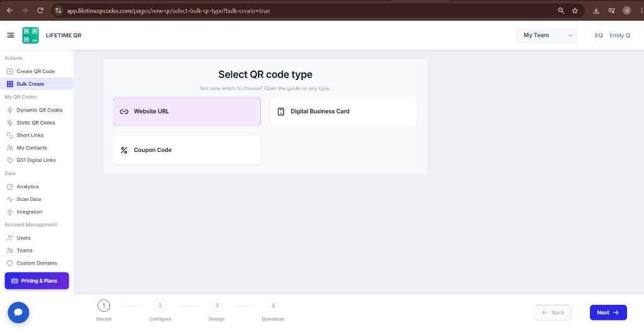
Task: Open Short Links page
Action: point(36,135)
